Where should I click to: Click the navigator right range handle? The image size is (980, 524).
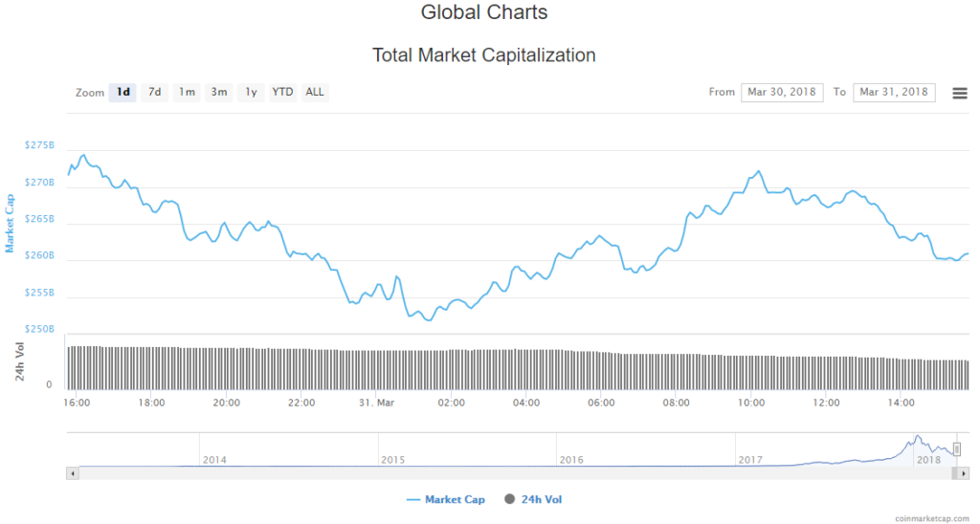pos(956,450)
